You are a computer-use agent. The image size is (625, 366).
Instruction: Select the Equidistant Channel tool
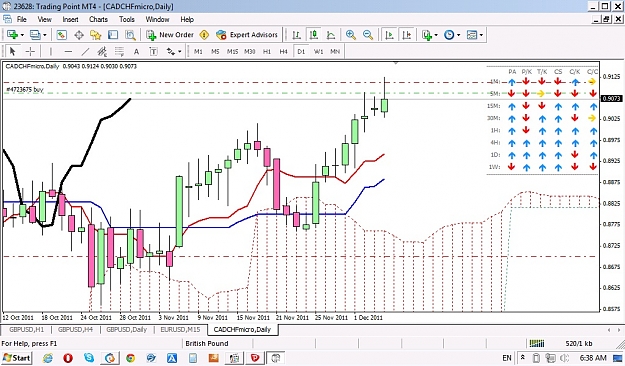102,51
